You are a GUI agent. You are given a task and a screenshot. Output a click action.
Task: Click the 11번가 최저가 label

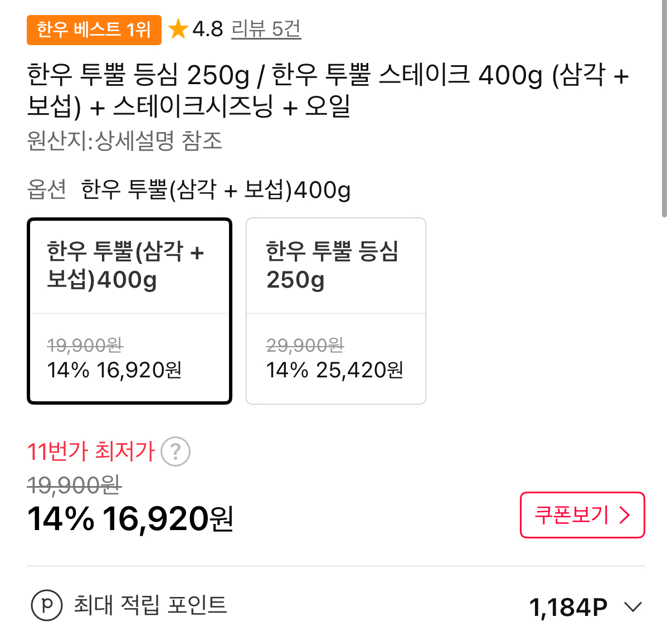[91, 451]
